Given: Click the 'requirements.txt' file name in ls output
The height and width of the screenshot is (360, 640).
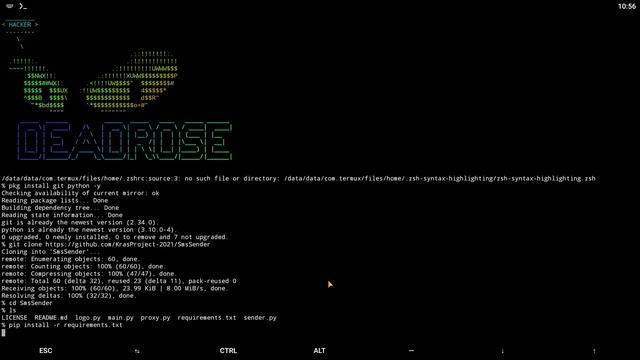Looking at the screenshot, I should click(x=207, y=318).
